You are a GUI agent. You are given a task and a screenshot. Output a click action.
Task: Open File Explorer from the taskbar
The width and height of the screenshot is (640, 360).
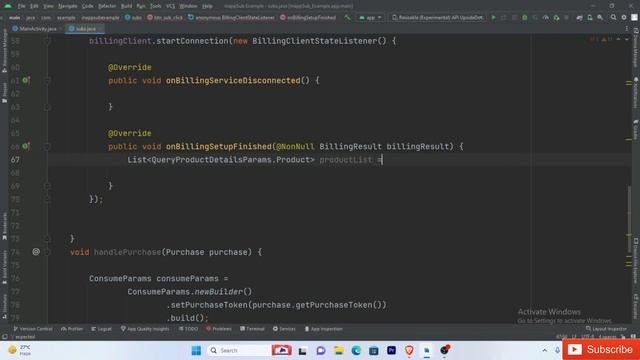point(338,350)
